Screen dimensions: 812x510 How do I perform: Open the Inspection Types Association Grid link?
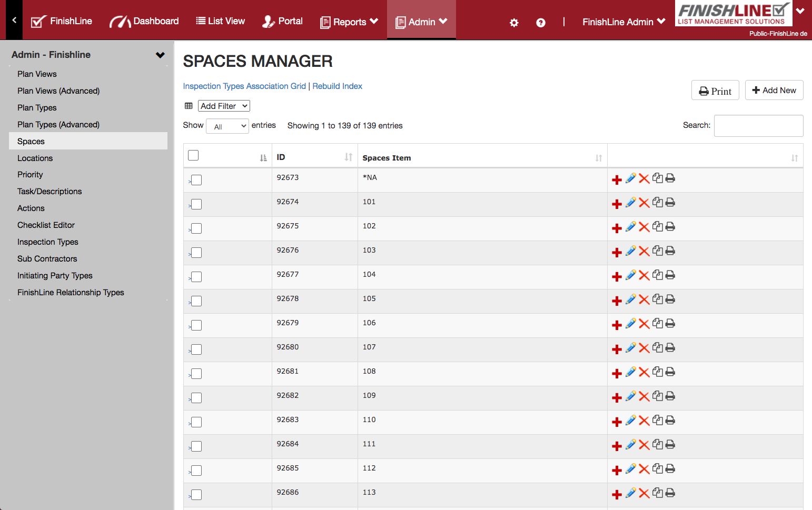coord(244,86)
